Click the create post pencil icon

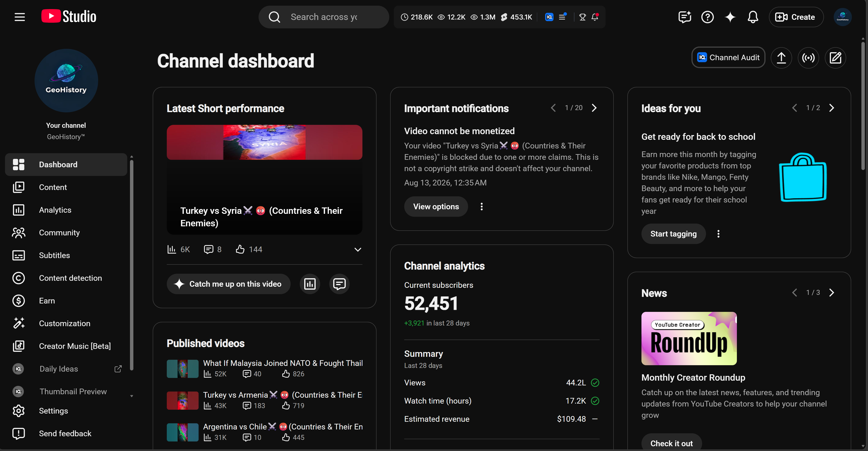click(x=835, y=58)
